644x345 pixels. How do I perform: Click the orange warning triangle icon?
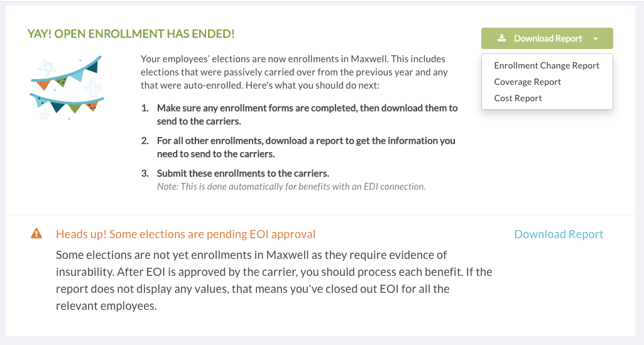tap(36, 234)
